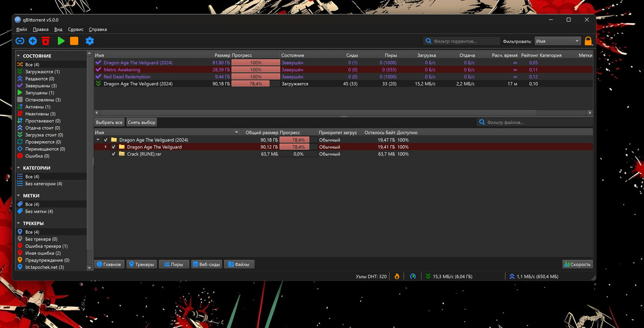
Task: Collapse the КАТЕГОРИИ section
Action: [x=19, y=168]
